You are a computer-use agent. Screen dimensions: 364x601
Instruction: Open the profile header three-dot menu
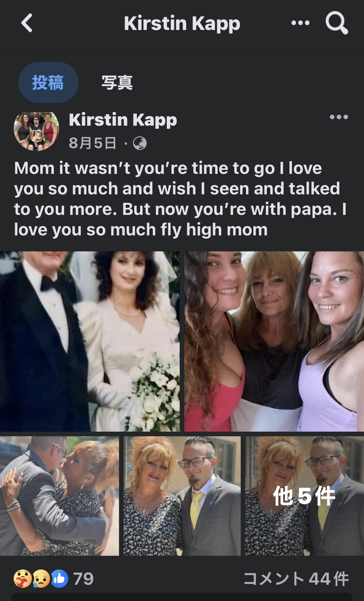click(x=300, y=23)
